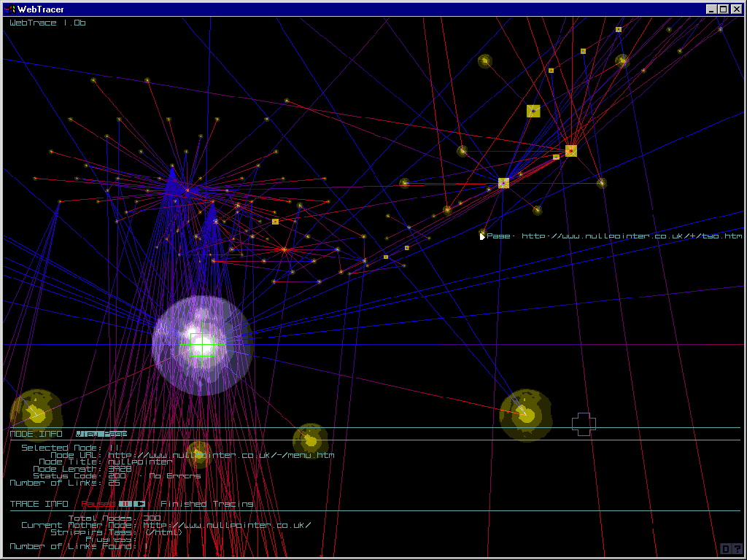The width and height of the screenshot is (747, 560).
Task: Select the large glowing purple selected node
Action: 202,346
